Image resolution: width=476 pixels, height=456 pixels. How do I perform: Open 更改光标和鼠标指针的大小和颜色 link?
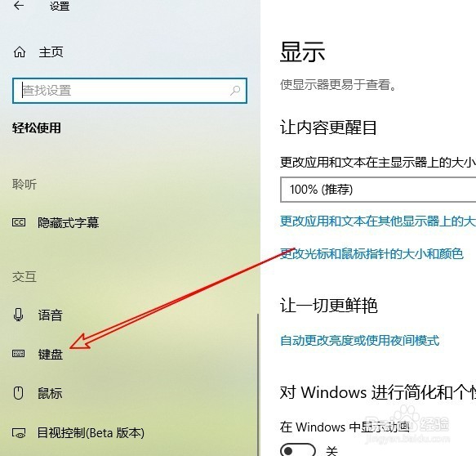coord(371,253)
